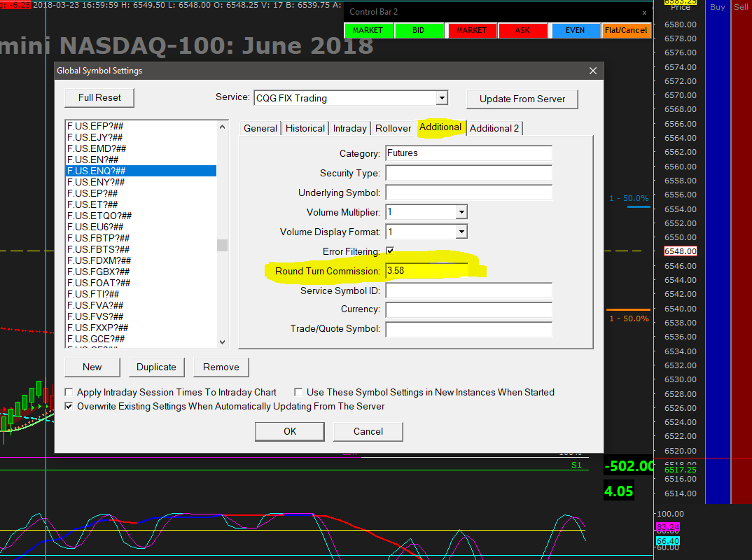The width and height of the screenshot is (752, 560).
Task: Click the Round Turn Commission field
Action: [426, 270]
